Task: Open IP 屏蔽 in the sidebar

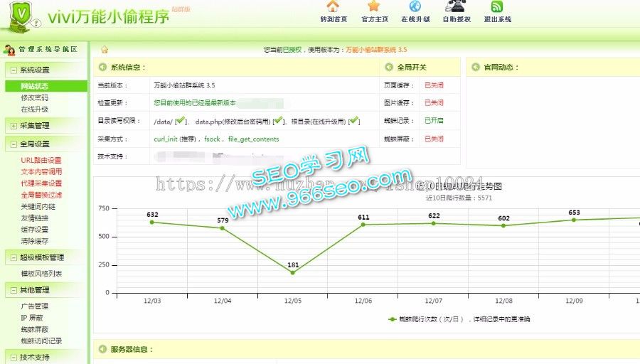Action: click(32, 318)
